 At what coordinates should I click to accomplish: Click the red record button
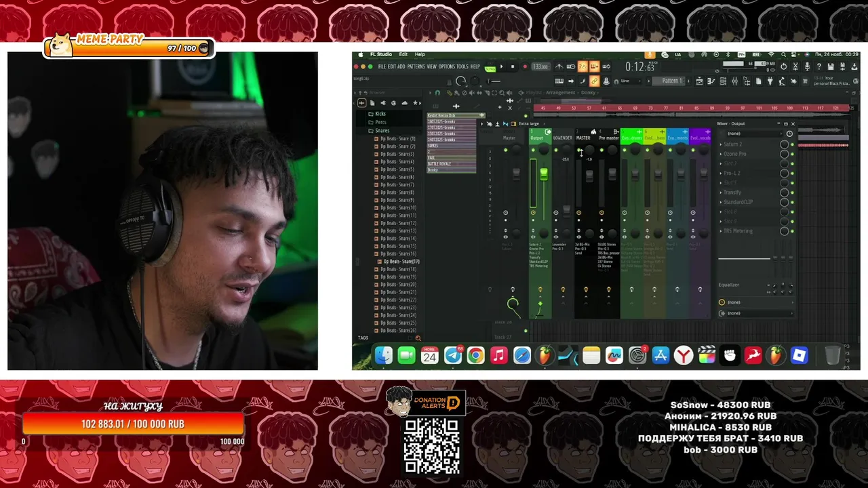click(x=524, y=66)
